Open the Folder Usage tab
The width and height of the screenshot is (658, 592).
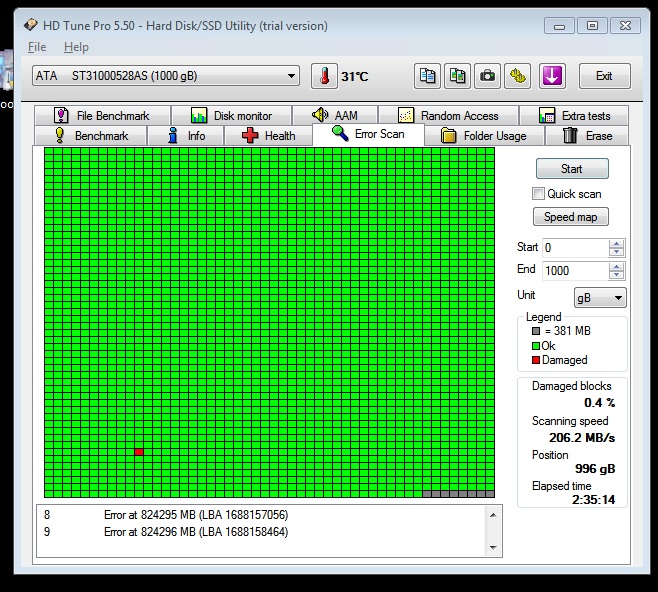(484, 136)
